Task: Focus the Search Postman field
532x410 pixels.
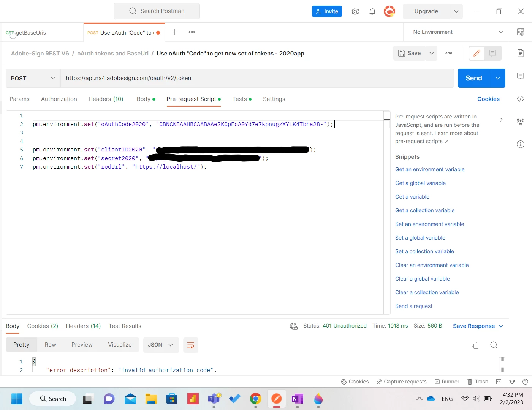Action: tap(157, 11)
